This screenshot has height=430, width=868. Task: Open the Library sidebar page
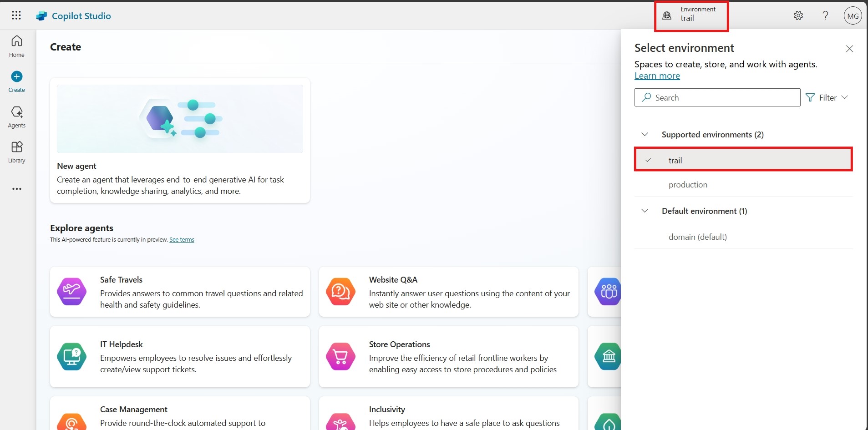point(17,152)
